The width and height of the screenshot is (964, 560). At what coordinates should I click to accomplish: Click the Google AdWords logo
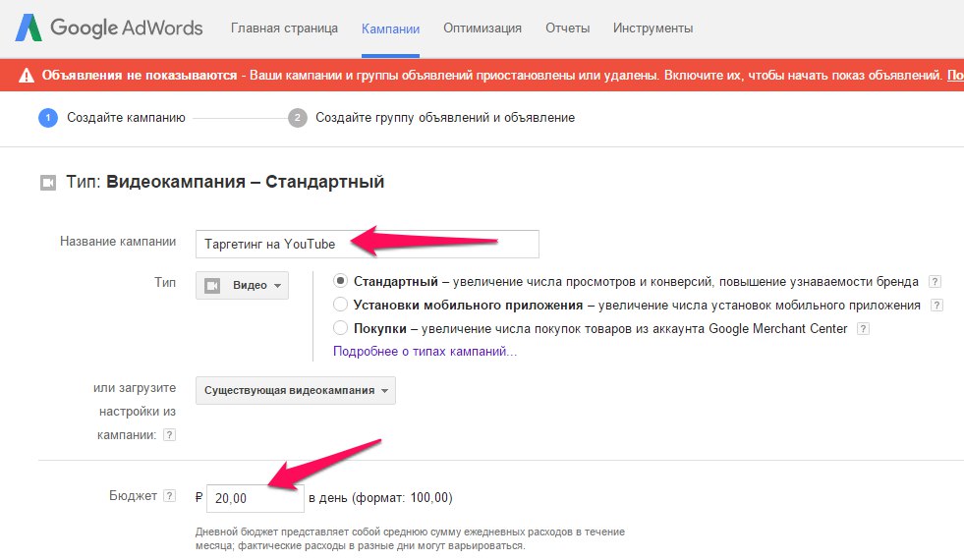(x=109, y=28)
